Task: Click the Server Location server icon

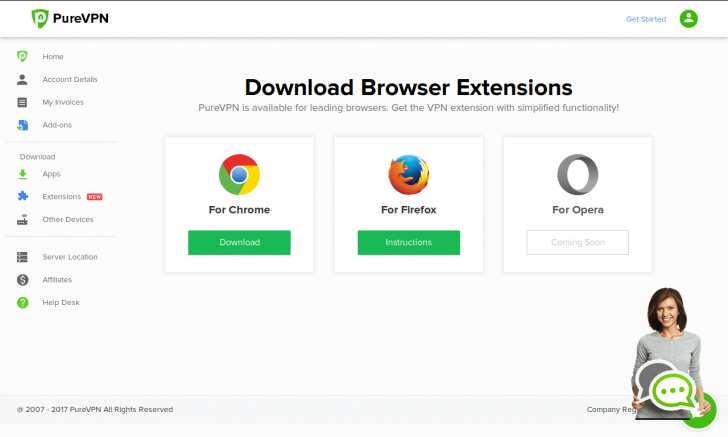Action: coord(22,257)
